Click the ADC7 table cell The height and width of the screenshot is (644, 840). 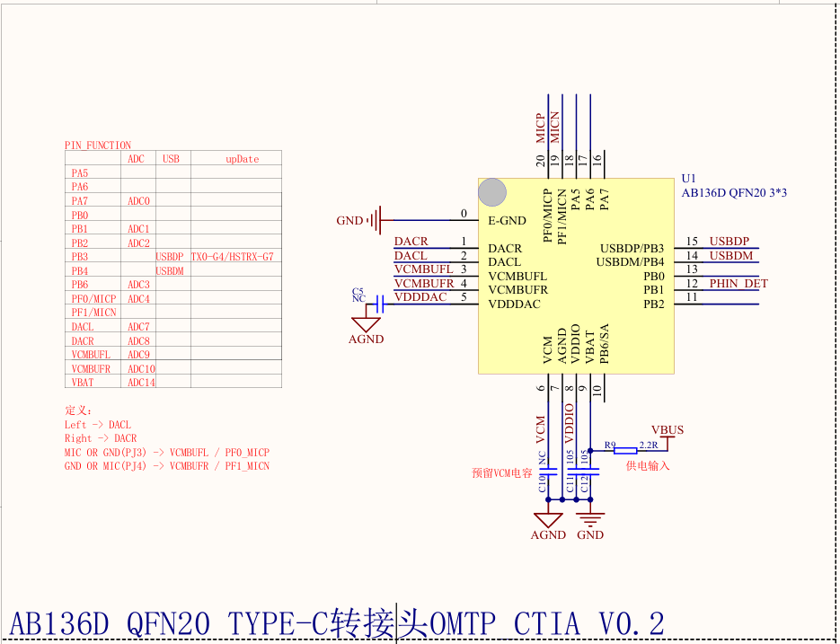click(138, 327)
